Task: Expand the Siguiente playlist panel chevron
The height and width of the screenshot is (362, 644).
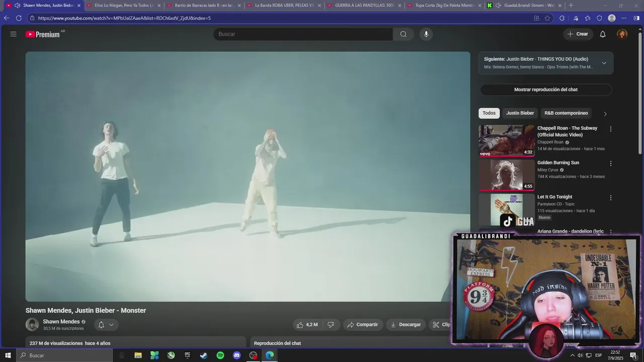Action: 604,63
